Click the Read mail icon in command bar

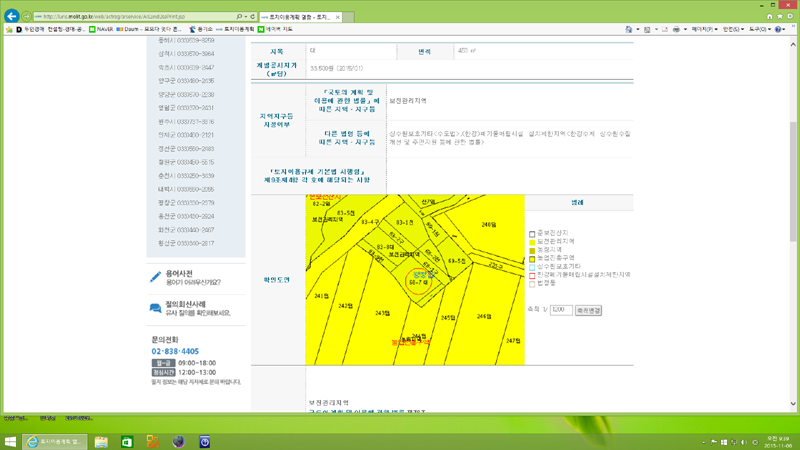click(665, 30)
